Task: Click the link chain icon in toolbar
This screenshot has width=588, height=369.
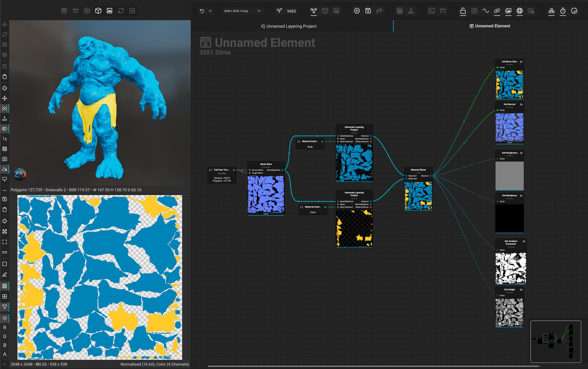Action: [x=497, y=11]
